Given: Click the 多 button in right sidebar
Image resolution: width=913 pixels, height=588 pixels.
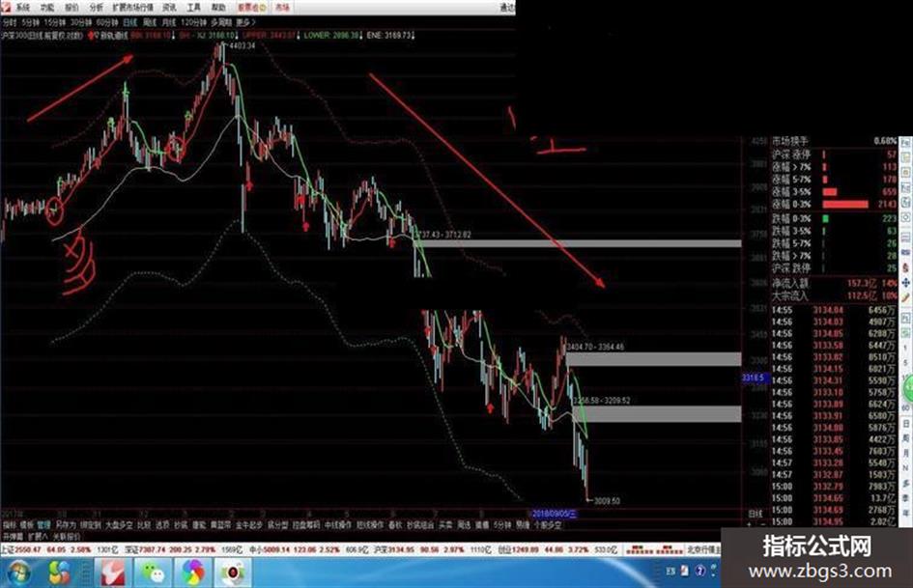Looking at the screenshot, I should (906, 483).
